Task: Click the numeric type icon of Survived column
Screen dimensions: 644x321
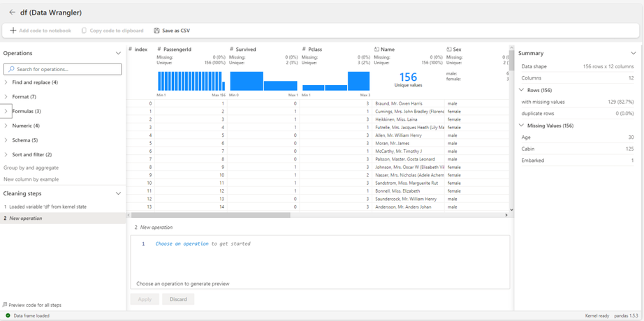Action: pos(231,50)
